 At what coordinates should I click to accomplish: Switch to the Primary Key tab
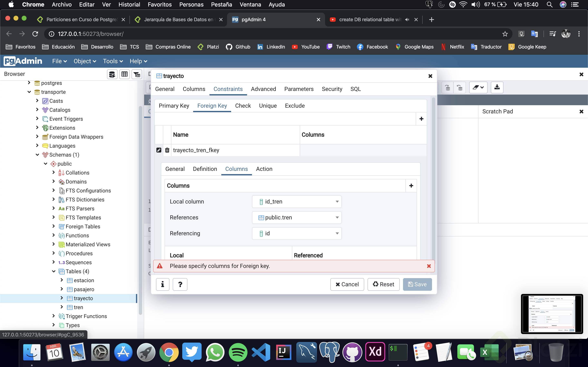point(174,106)
